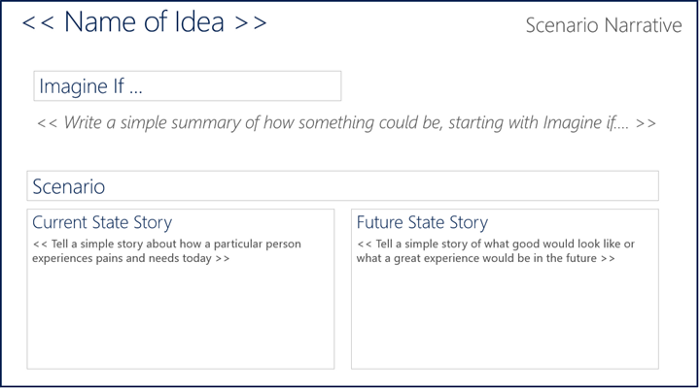Click the italic "Write a simple summary" placeholder
Viewport: 700px width, 388px height.
346,123
